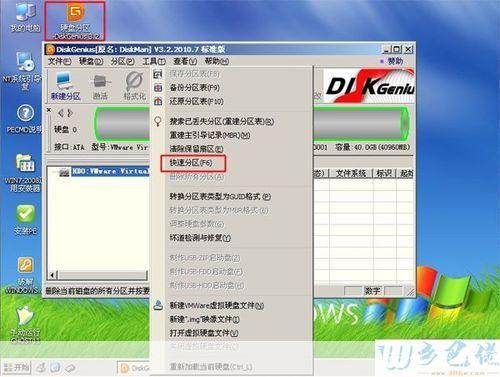Choose 转换分区表类型为GUID格式
This screenshot has height=377, width=500.
coord(220,197)
